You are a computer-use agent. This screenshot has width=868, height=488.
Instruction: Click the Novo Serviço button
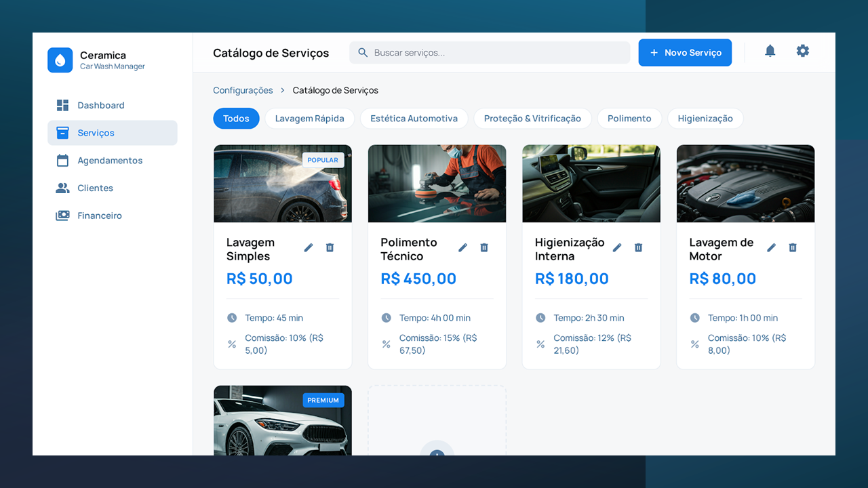coord(685,53)
